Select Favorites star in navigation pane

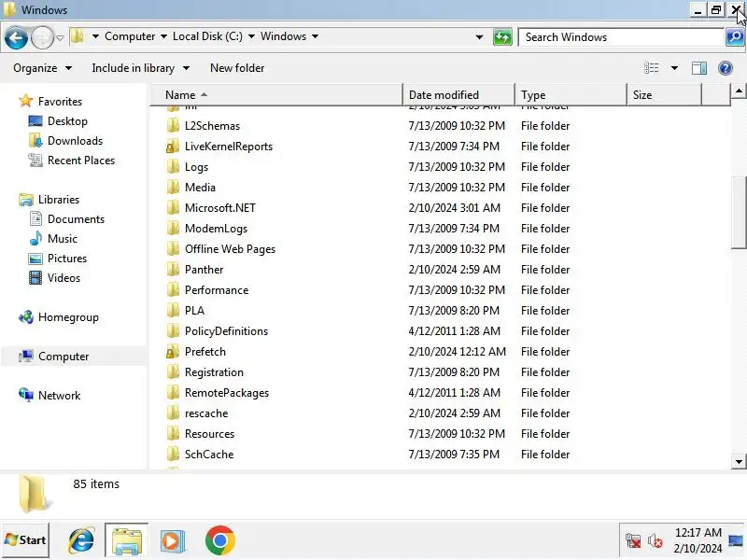coord(26,101)
